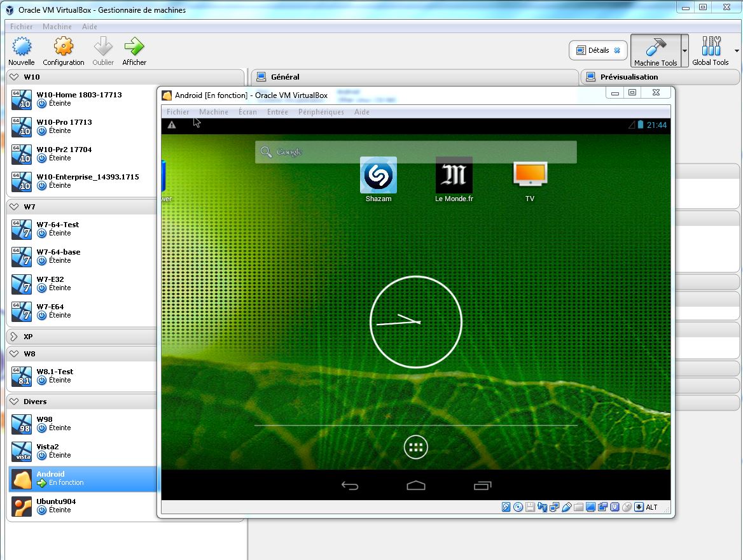Image resolution: width=743 pixels, height=560 pixels.
Task: Open the Shazam app icon
Action: tap(378, 175)
